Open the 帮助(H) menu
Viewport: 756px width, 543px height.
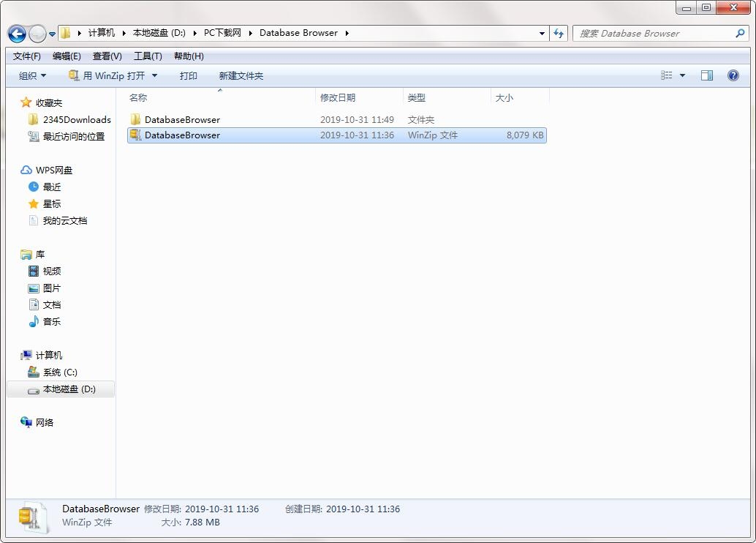[189, 56]
